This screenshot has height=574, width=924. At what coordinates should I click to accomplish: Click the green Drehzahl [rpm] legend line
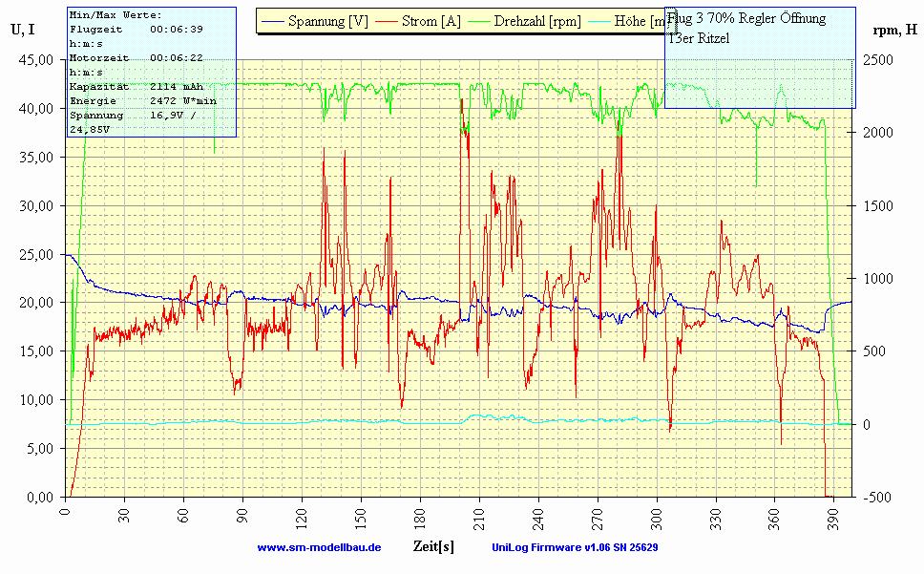click(x=479, y=21)
